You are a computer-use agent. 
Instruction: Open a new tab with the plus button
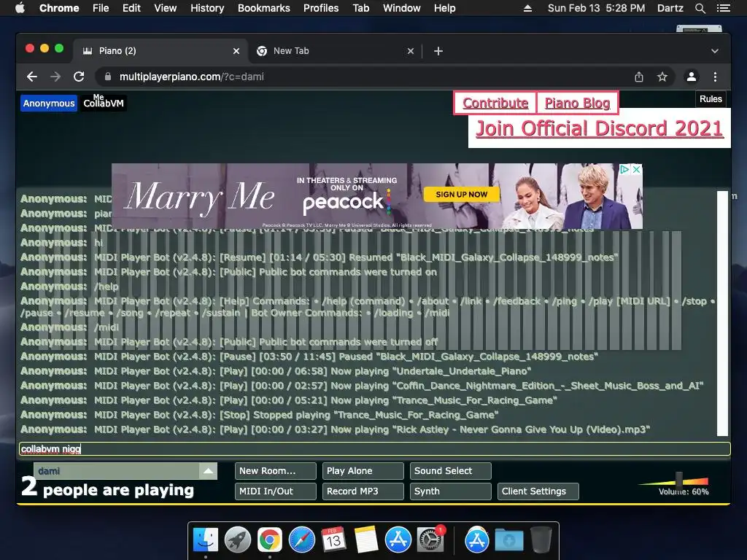tap(438, 51)
